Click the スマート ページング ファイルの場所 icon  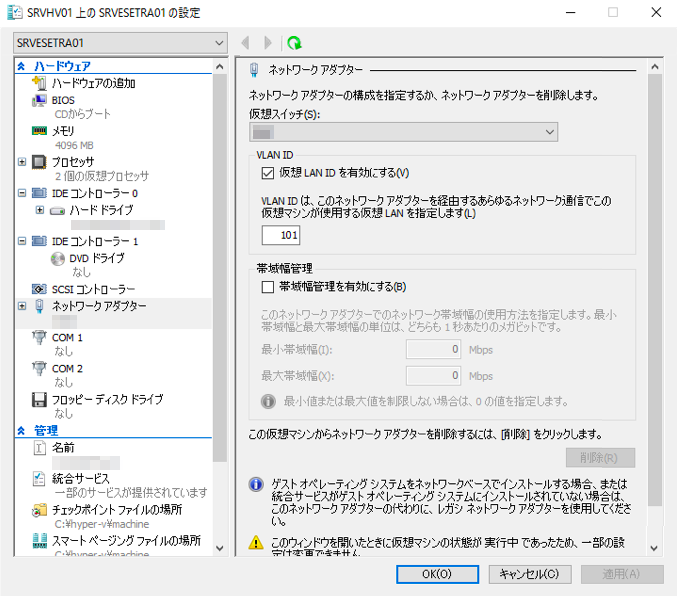pos(39,541)
